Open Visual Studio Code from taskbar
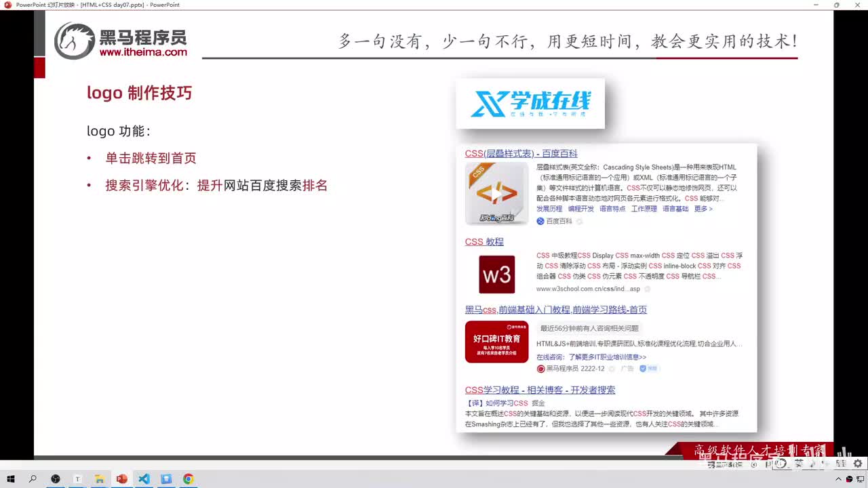Screen dimensions: 868x488 coord(144,479)
